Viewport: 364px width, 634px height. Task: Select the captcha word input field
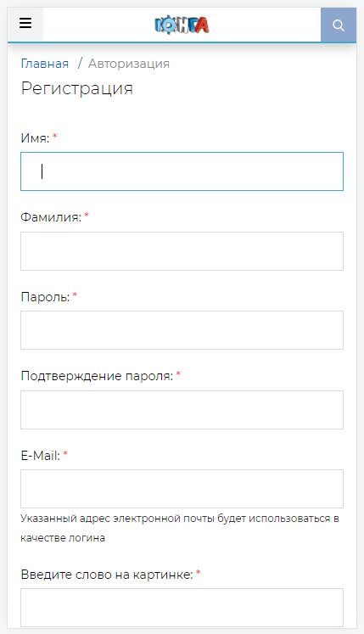(x=182, y=608)
